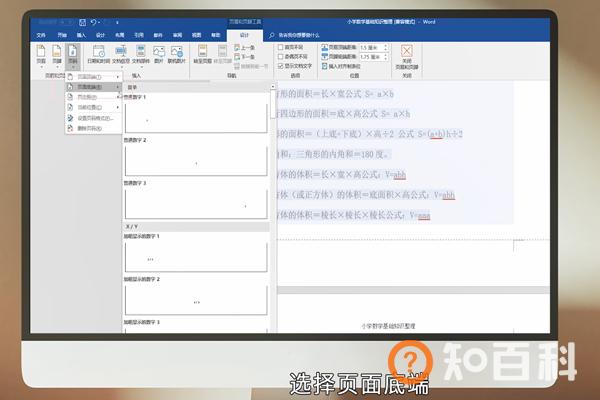Switch to the View (视图) tab
The height and width of the screenshot is (400, 600).
coord(196,35)
